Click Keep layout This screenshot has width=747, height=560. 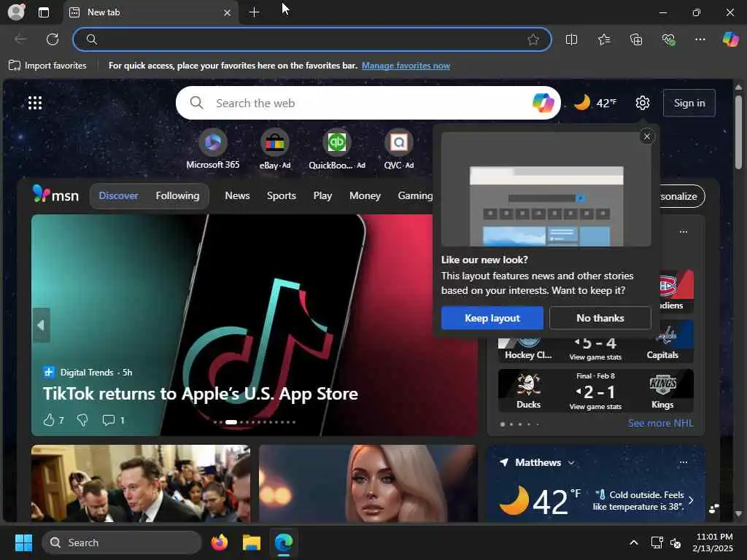point(492,318)
